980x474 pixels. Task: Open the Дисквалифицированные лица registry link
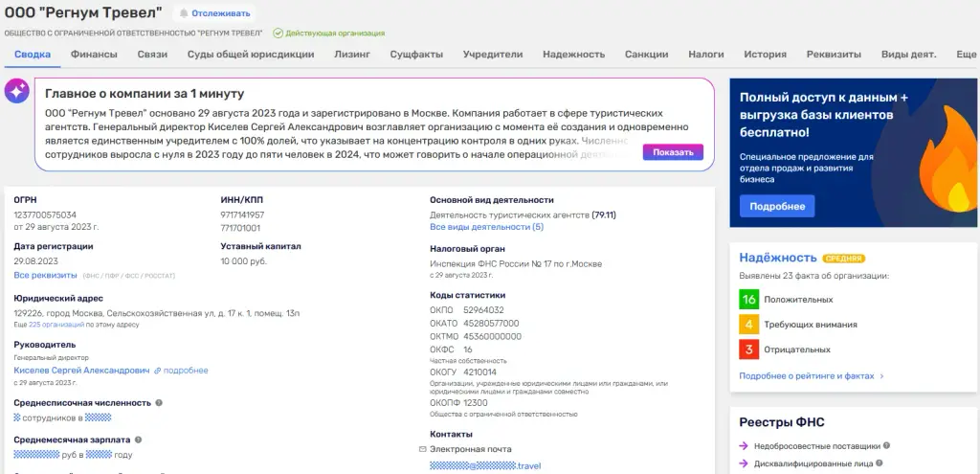813,464
